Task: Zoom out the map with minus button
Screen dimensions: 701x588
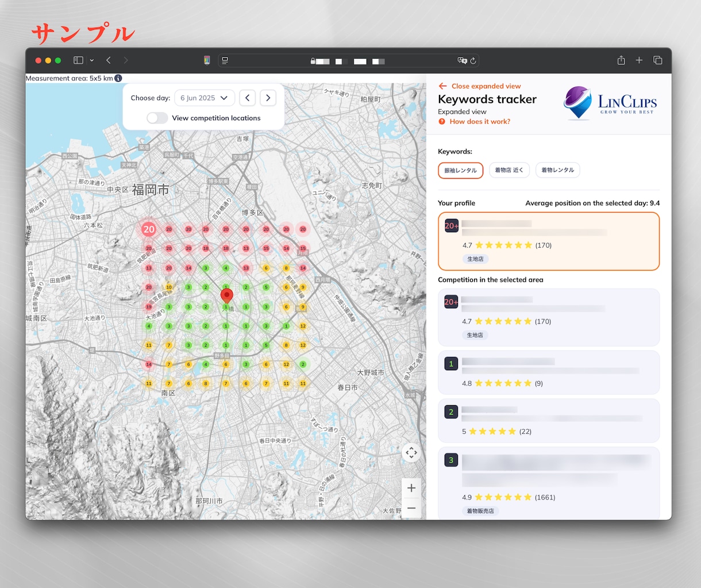Action: click(411, 508)
